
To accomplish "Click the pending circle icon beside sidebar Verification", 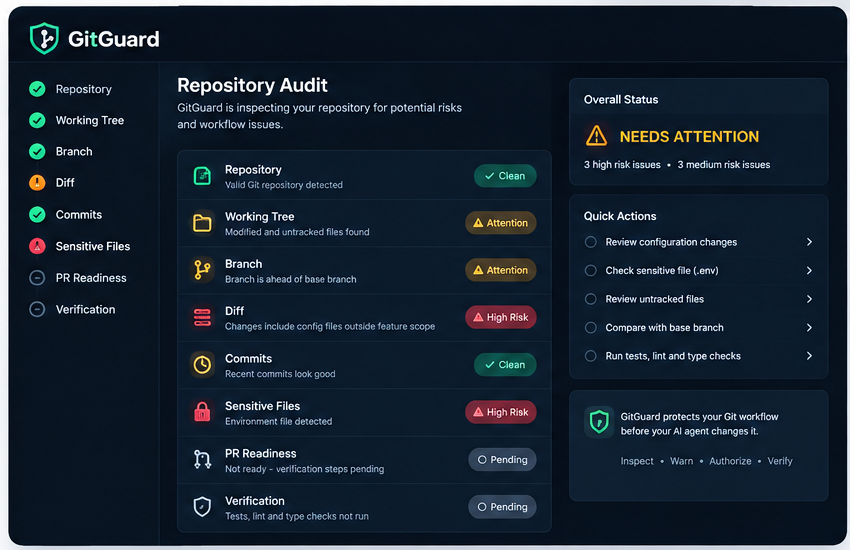I will point(37,309).
